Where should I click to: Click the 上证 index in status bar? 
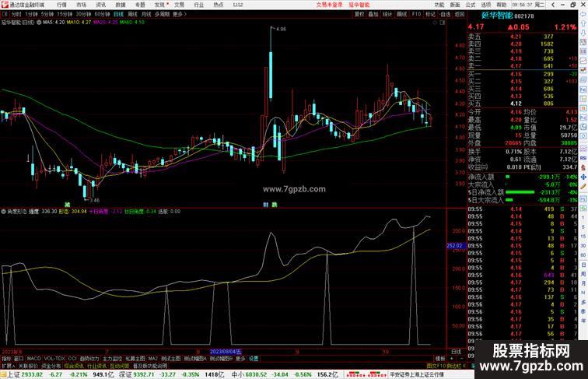point(13,374)
